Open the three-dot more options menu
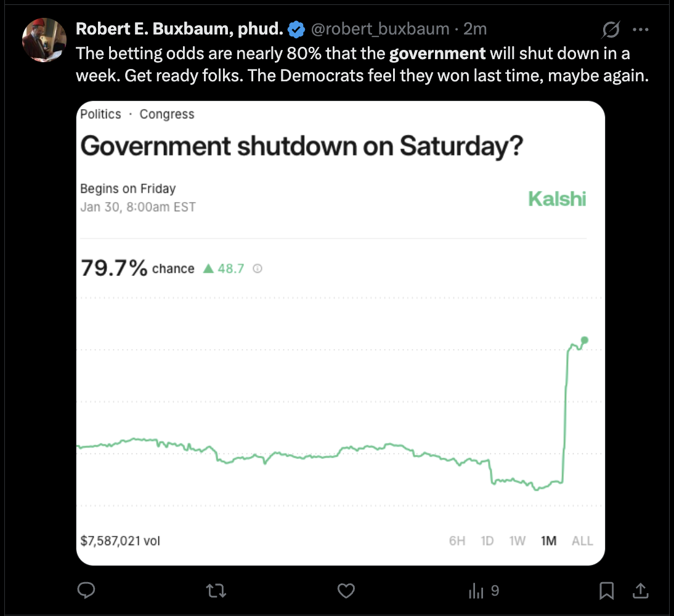Screen dimensions: 674x616 [x=641, y=29]
